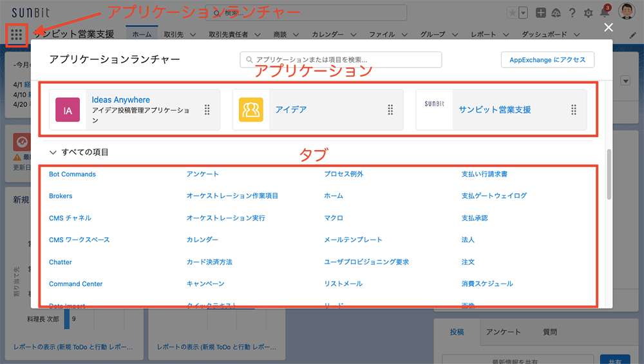The height and width of the screenshot is (364, 644).
Task: Open the notifications bell
Action: click(605, 12)
